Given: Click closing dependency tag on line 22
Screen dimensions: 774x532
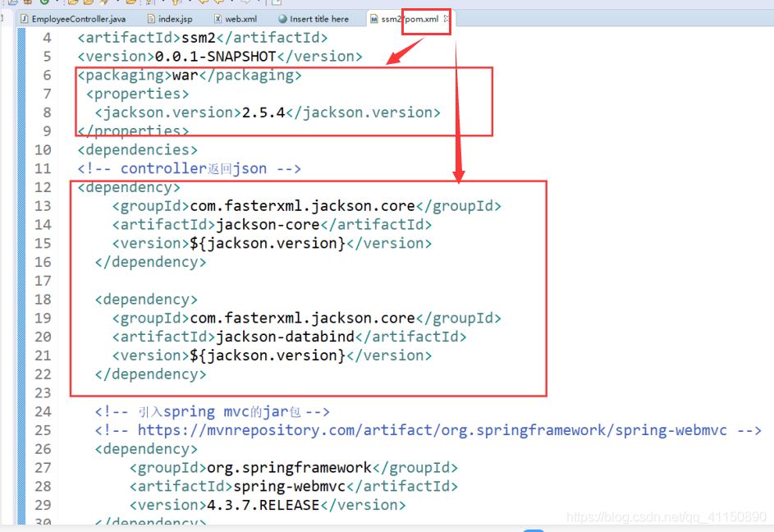Looking at the screenshot, I should [x=150, y=374].
